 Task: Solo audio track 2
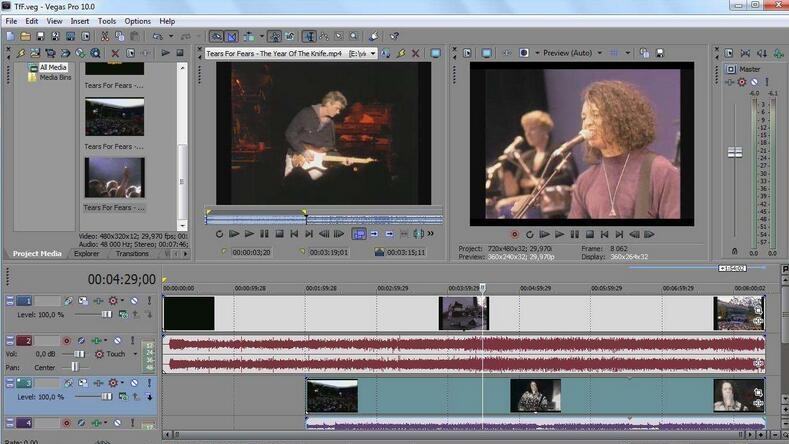click(131, 341)
